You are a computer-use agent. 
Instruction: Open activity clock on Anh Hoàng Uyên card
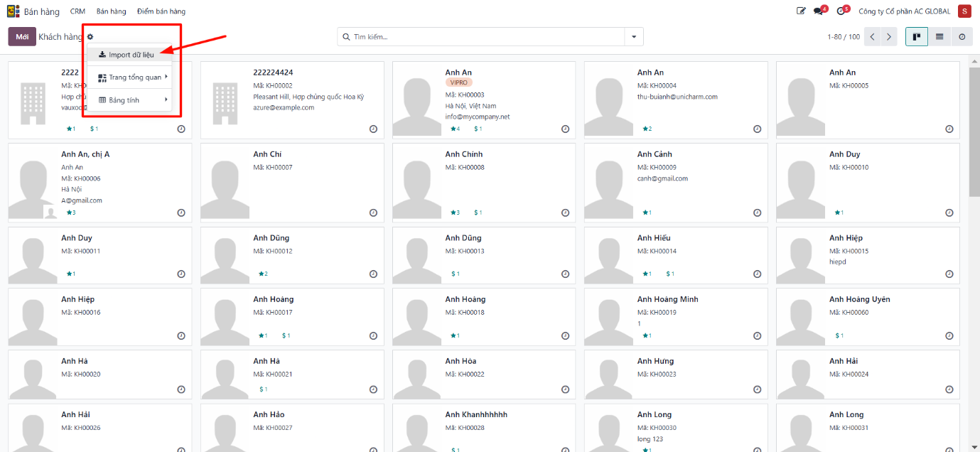(949, 335)
